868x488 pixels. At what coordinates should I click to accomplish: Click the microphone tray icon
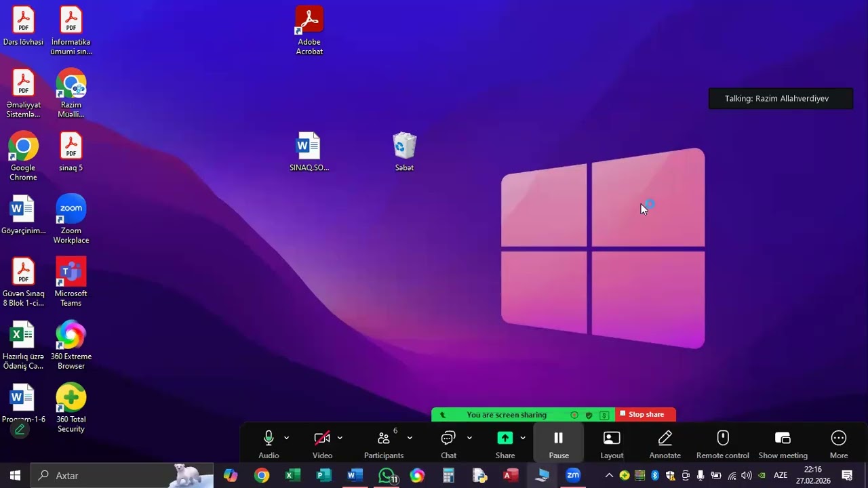pyautogui.click(x=701, y=476)
